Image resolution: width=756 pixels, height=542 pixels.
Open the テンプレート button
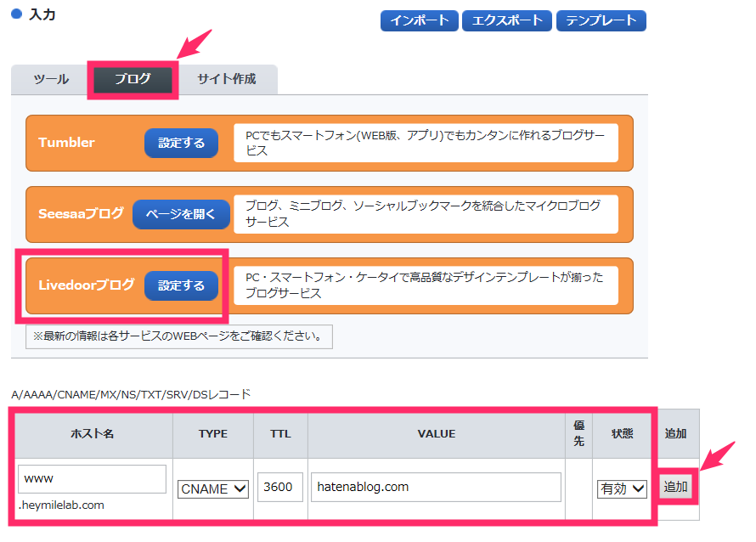tap(601, 20)
